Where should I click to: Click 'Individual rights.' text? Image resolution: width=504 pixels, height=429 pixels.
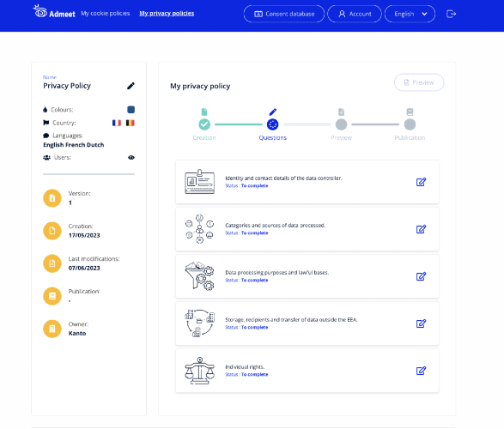245,367
